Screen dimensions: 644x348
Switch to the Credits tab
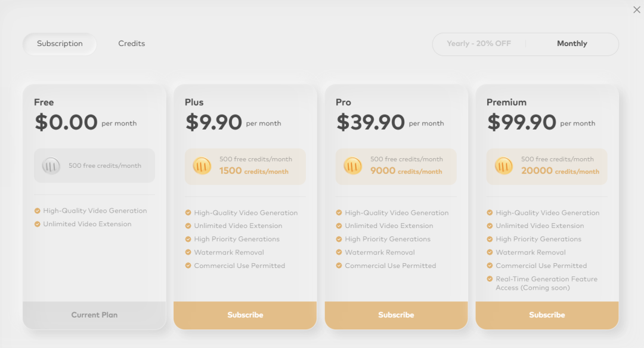(x=131, y=44)
